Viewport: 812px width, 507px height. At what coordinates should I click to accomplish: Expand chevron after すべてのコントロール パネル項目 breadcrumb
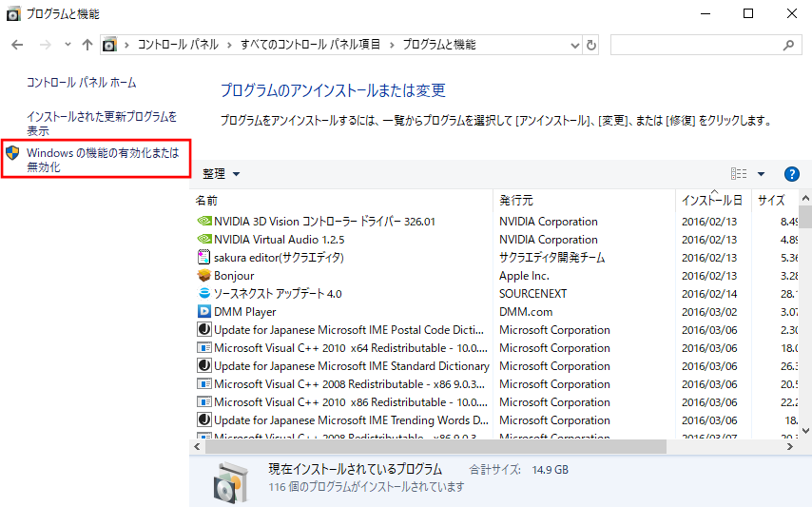coord(392,45)
